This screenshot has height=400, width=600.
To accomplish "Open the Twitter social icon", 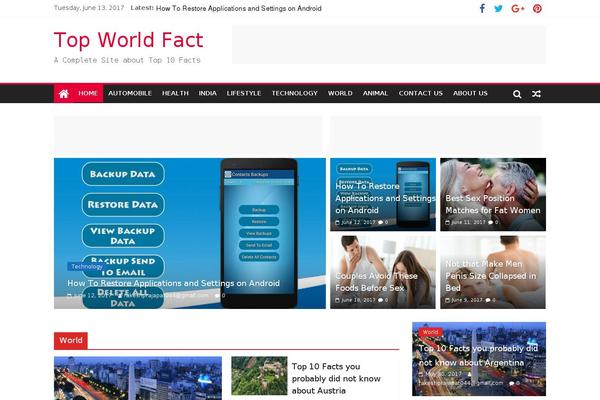I will pos(499,8).
